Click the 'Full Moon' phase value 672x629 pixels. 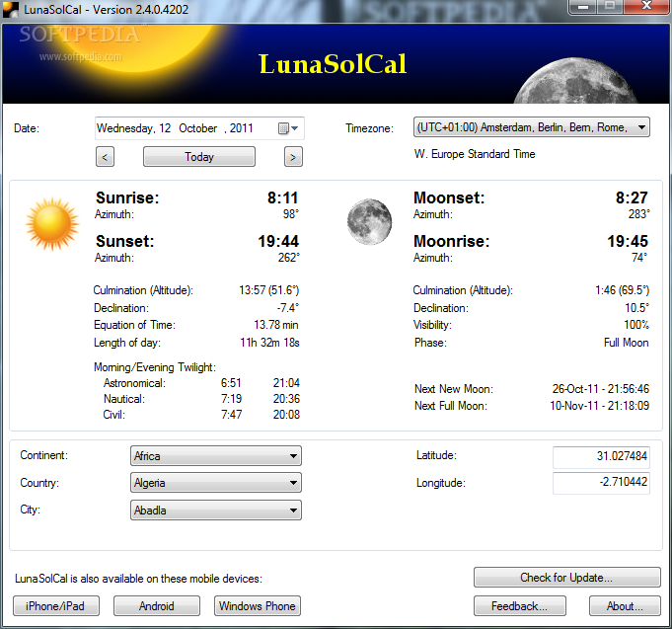coord(627,343)
